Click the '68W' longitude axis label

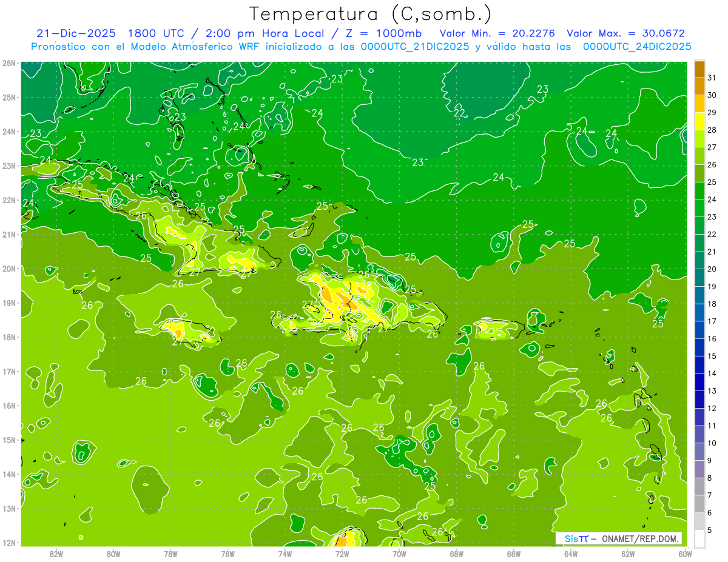pos(456,554)
